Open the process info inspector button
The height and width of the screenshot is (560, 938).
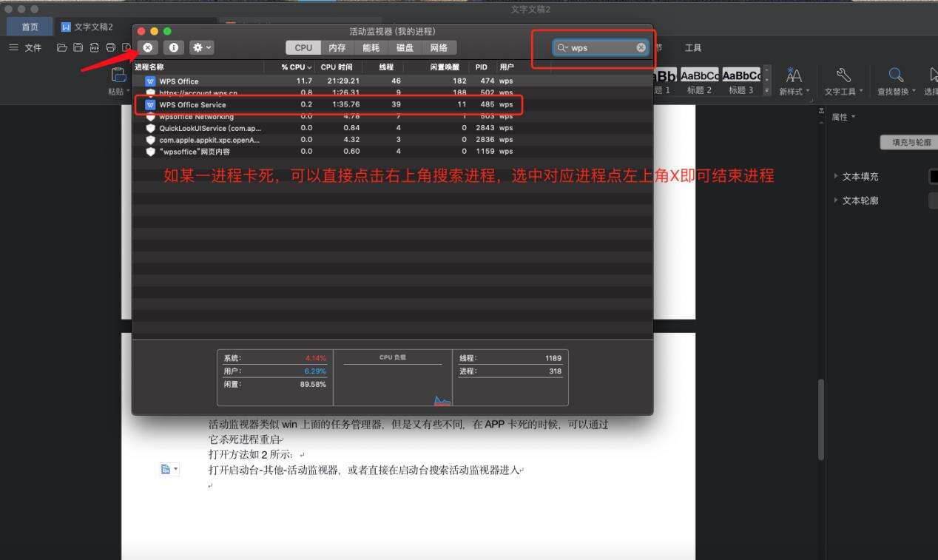174,47
